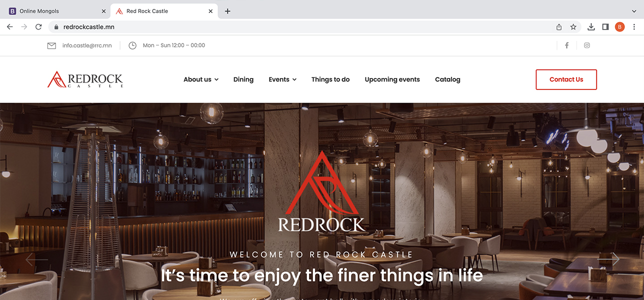This screenshot has height=300, width=644.
Task: Open the browser downloads icon
Action: pos(591,27)
